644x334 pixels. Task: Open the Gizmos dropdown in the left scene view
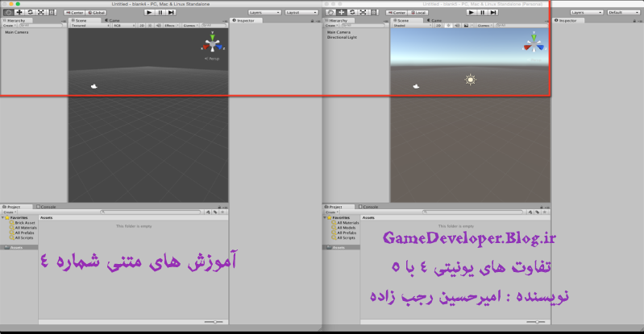pyautogui.click(x=190, y=26)
